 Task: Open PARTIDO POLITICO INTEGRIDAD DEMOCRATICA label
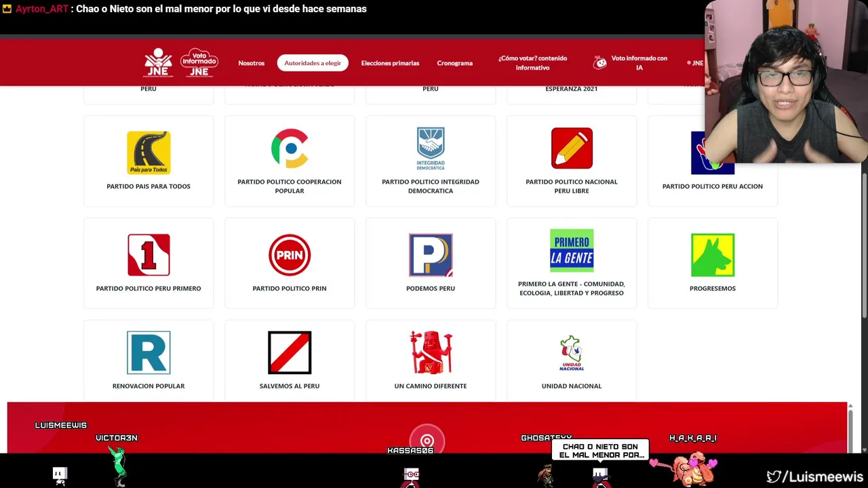point(431,186)
